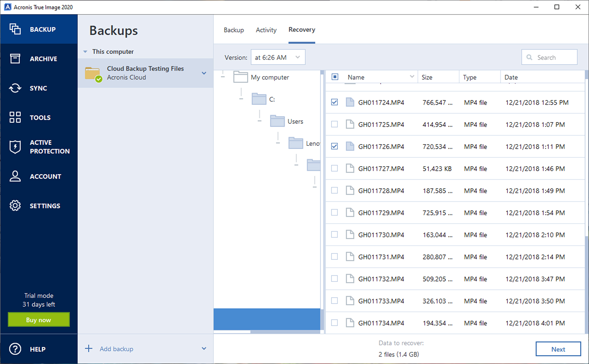The height and width of the screenshot is (364, 589).
Task: Click the Name column sort arrow
Action: 412,77
